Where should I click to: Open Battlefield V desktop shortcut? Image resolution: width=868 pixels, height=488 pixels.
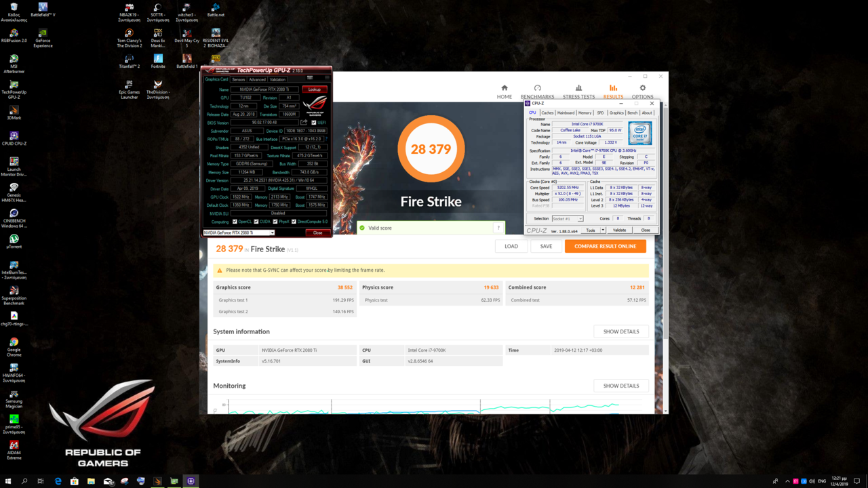[x=43, y=10]
